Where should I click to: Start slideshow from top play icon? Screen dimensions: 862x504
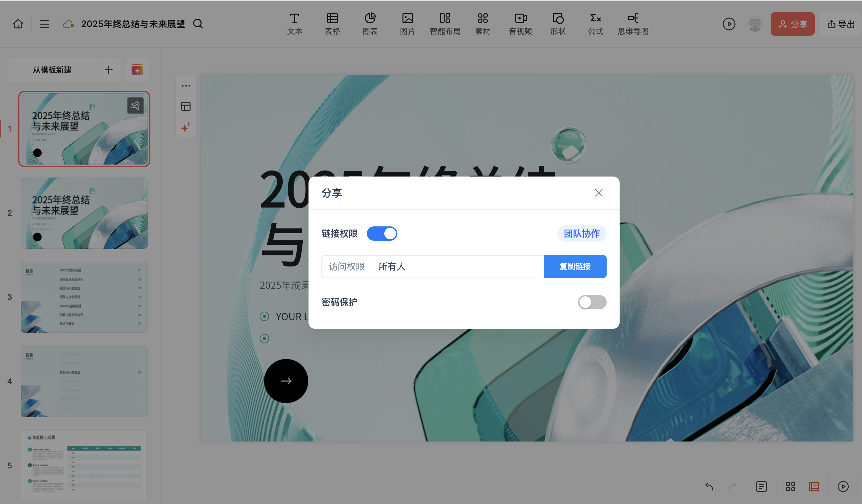[x=729, y=24]
